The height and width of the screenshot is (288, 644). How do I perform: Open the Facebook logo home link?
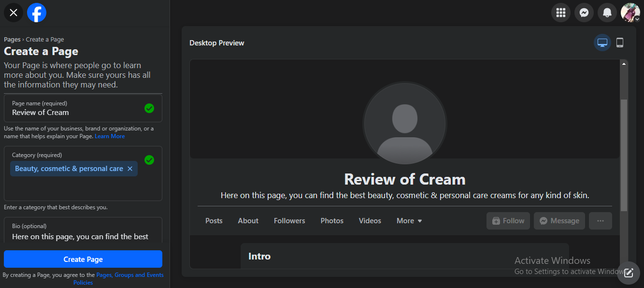(37, 13)
